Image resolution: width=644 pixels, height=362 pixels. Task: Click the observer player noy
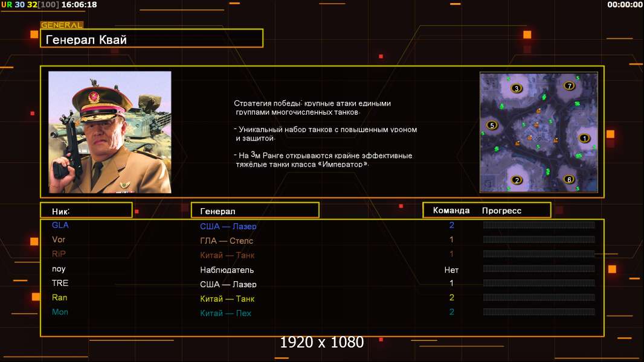pos(59,269)
